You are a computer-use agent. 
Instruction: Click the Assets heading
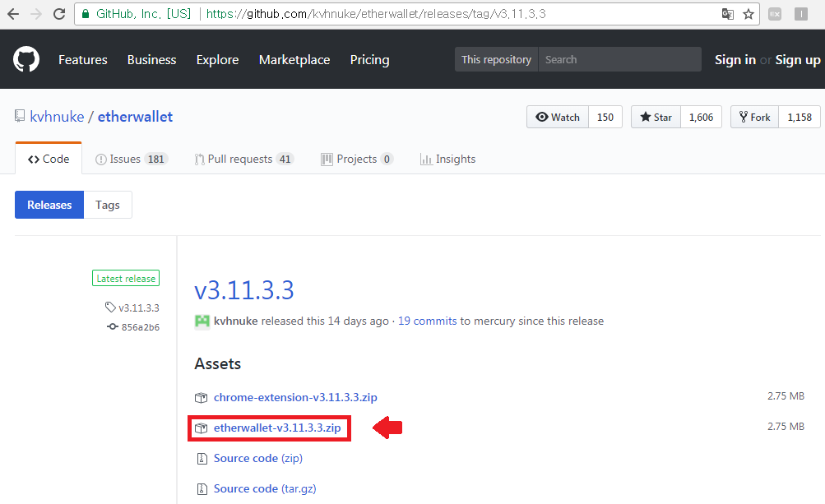click(x=218, y=363)
